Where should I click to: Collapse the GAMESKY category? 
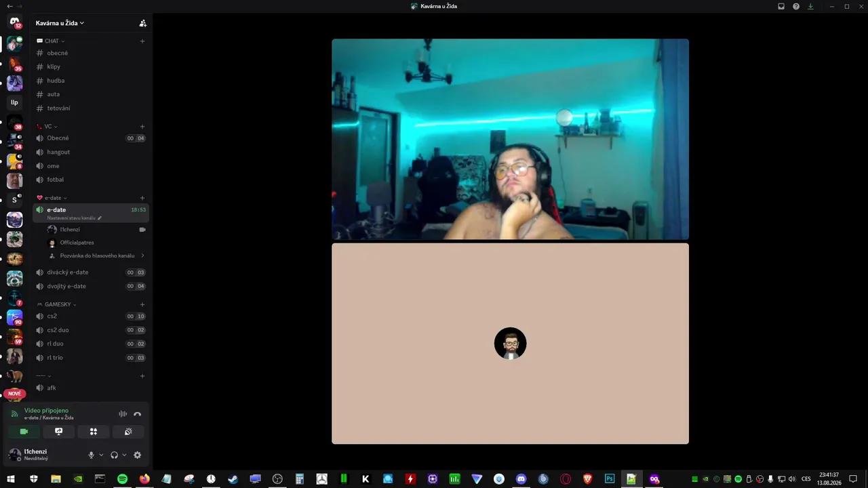pyautogui.click(x=56, y=305)
